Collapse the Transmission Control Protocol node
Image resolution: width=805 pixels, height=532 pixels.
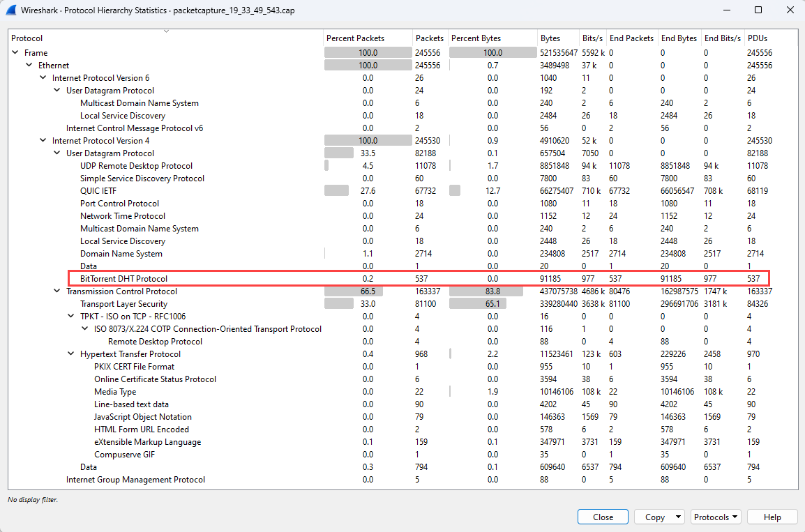(x=57, y=291)
